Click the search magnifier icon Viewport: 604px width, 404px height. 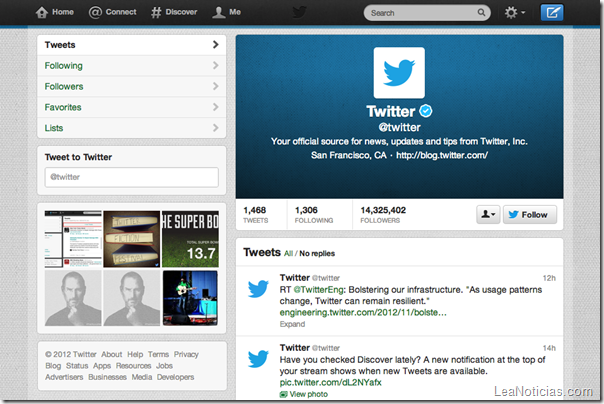(481, 13)
